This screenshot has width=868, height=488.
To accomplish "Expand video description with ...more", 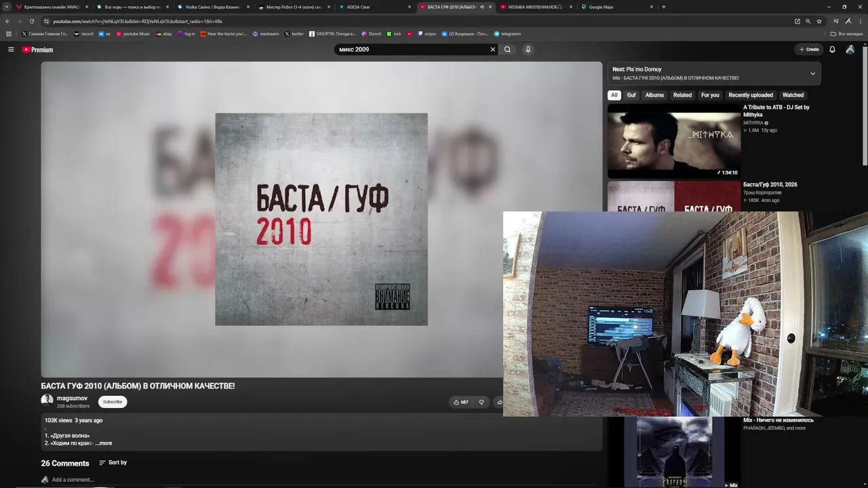I will (104, 443).
